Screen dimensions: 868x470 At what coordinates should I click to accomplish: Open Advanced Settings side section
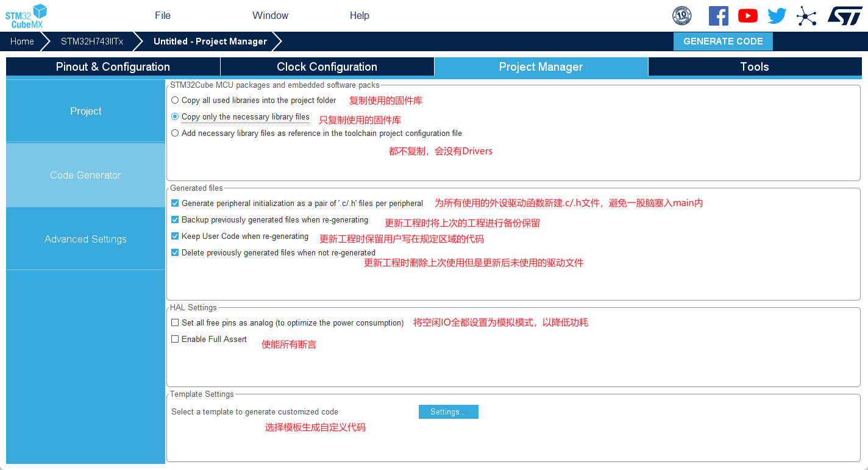click(85, 239)
